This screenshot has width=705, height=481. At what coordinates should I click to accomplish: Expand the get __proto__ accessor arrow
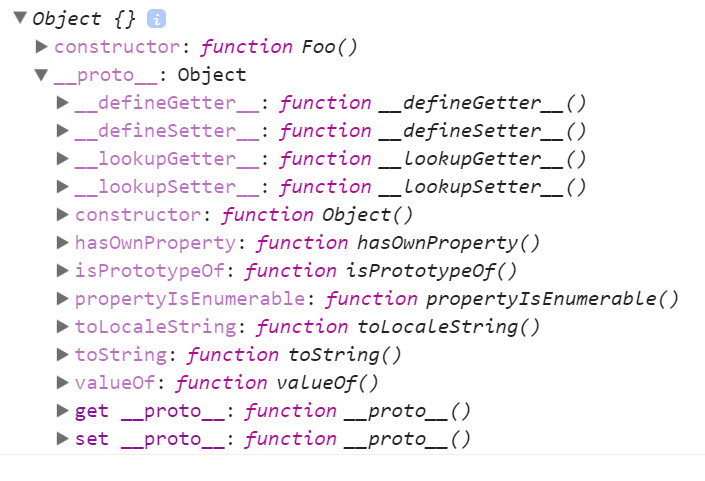pos(63,411)
